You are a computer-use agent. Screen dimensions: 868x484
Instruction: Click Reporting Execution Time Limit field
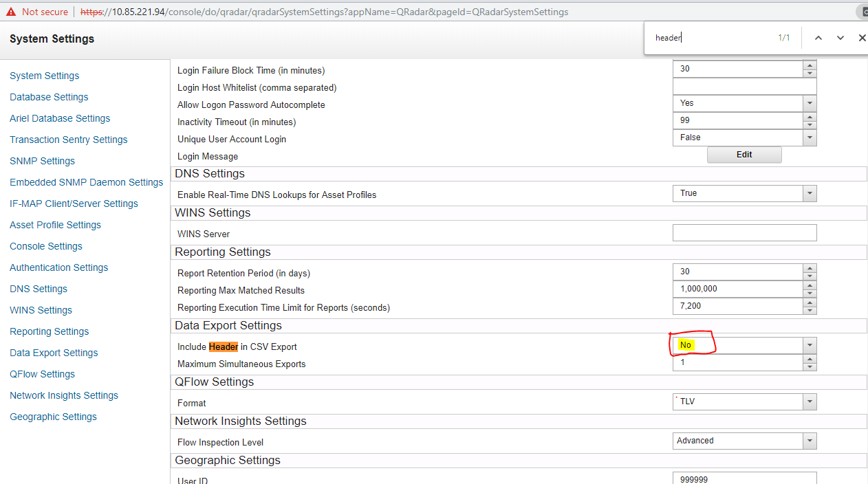[x=737, y=306]
